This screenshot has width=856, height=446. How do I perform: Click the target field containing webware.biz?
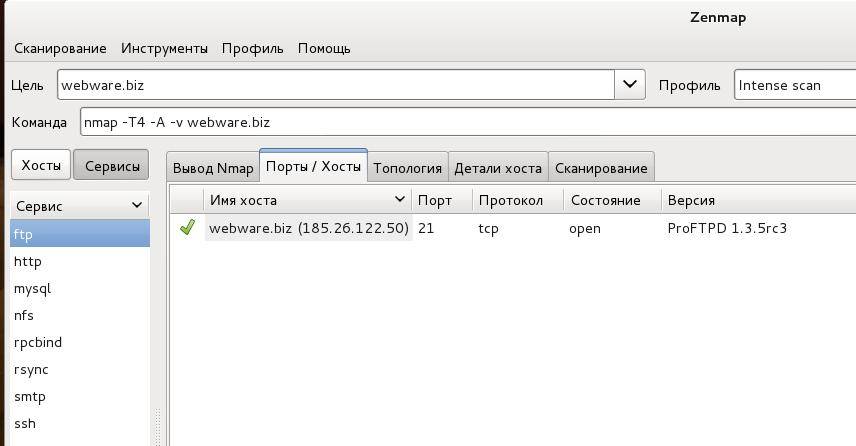point(335,85)
